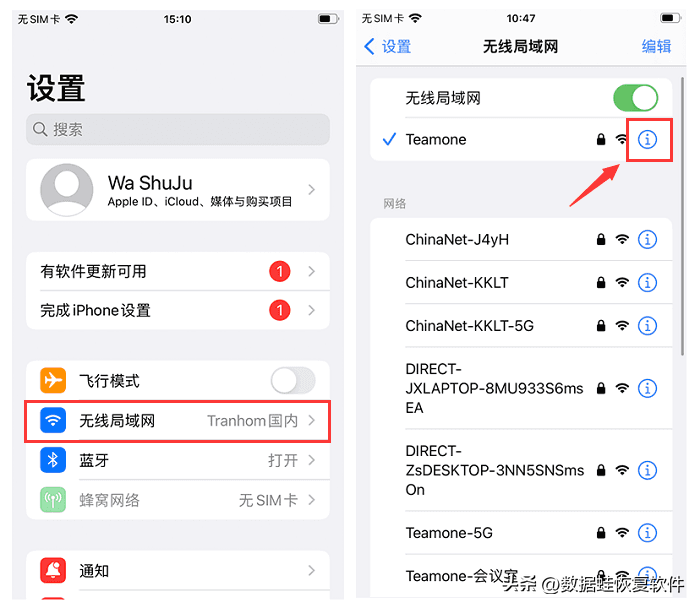Open info icon for ChinaNet-KKLT-5G
The height and width of the screenshot is (608, 700).
point(647,326)
